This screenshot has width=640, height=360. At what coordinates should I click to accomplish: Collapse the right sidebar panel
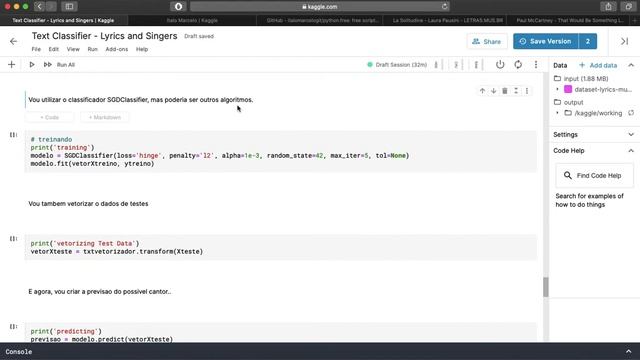[x=624, y=41]
